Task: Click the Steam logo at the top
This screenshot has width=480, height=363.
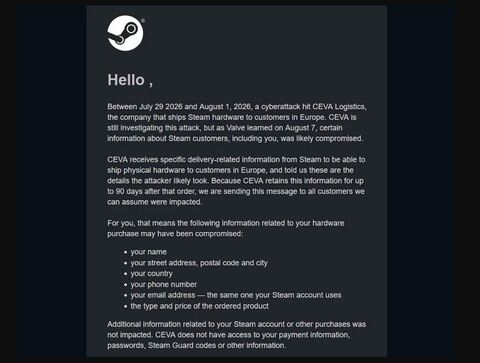Action: [125, 33]
